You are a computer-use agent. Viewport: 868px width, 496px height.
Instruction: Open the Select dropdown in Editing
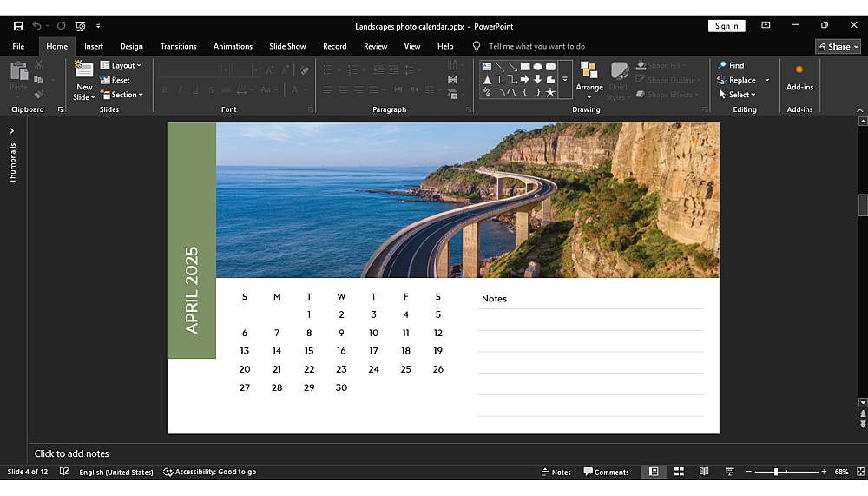tap(737, 95)
